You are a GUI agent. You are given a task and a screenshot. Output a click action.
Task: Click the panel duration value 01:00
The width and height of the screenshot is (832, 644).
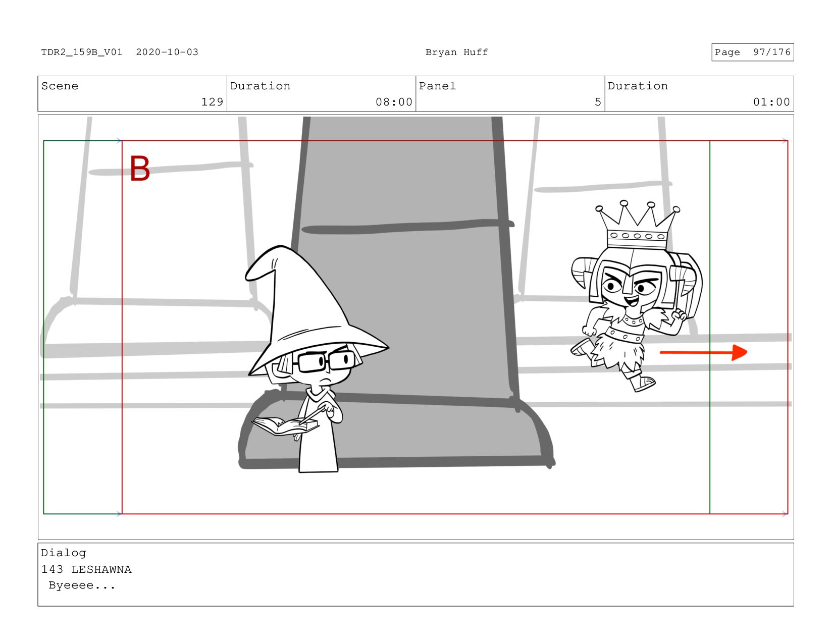[x=771, y=102]
